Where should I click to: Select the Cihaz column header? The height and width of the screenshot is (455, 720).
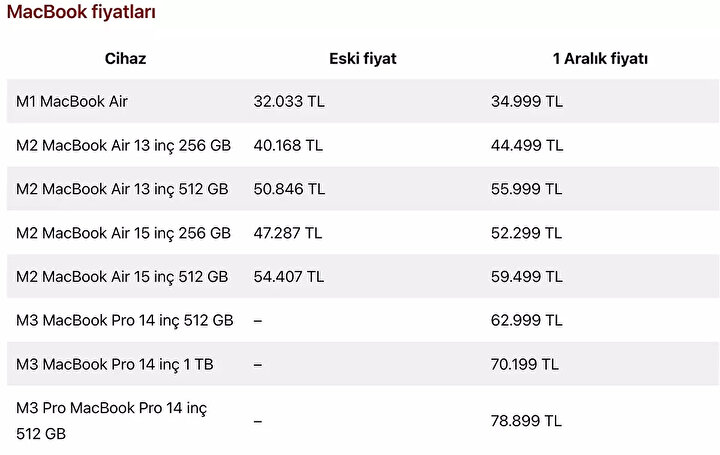click(125, 59)
